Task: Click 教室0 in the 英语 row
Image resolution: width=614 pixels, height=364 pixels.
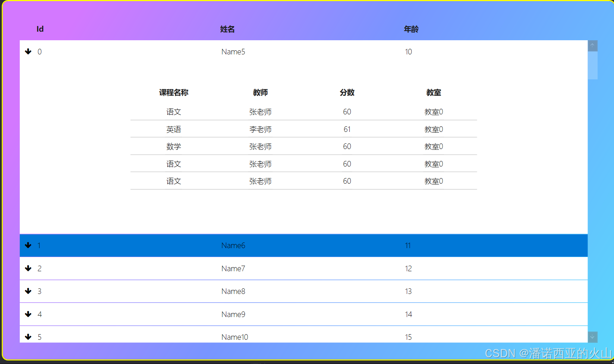Action: point(434,129)
